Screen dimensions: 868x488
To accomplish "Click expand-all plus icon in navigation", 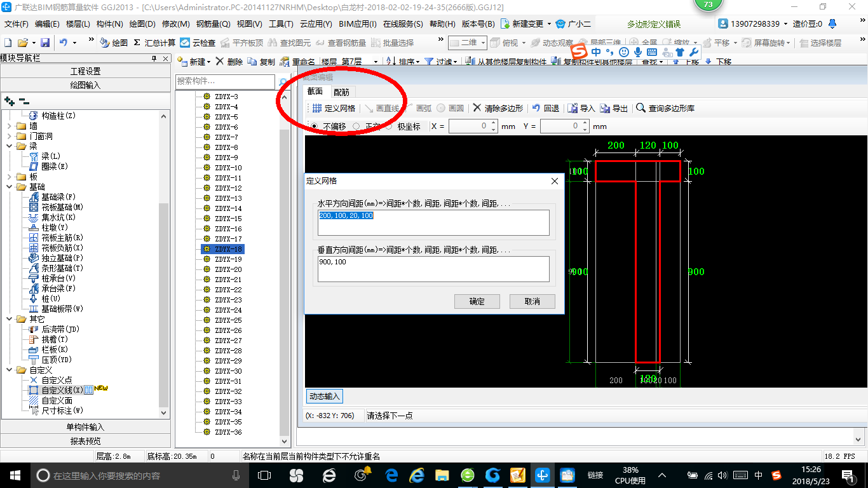I will pos(10,100).
